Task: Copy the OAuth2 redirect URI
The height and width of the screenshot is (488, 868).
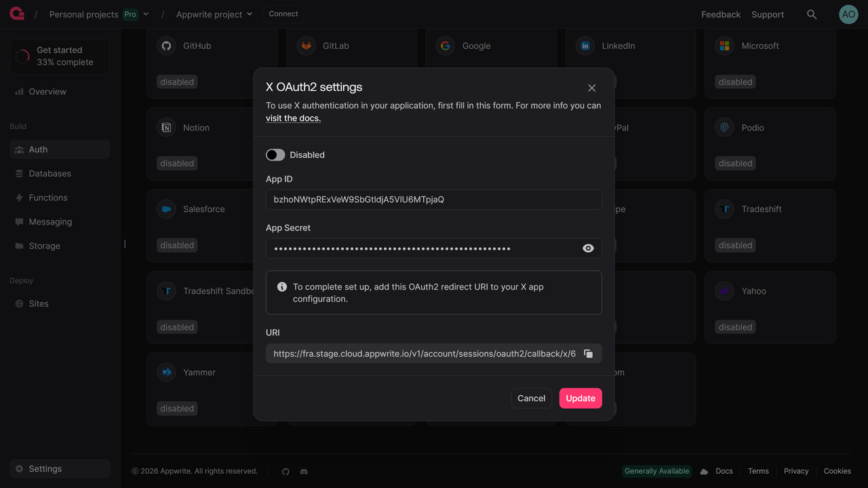Action: [x=588, y=354]
